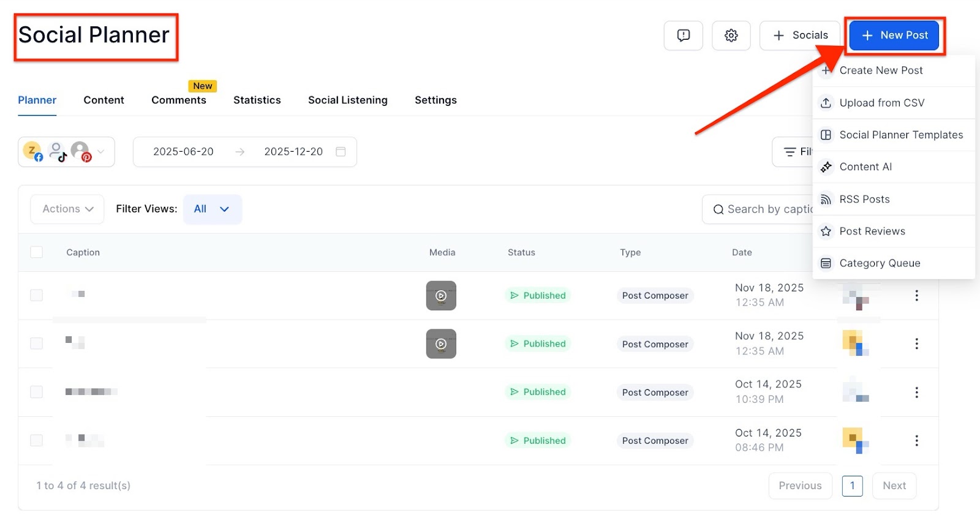Switch to the Statistics tab
Viewport: 980px width, 529px height.
click(x=257, y=100)
